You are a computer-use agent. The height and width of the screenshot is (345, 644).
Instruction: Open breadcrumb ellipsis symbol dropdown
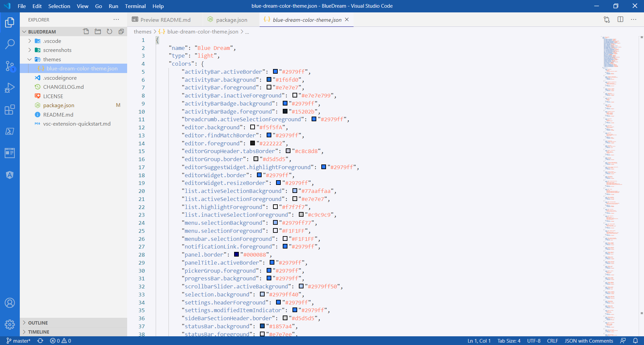pyautogui.click(x=247, y=31)
